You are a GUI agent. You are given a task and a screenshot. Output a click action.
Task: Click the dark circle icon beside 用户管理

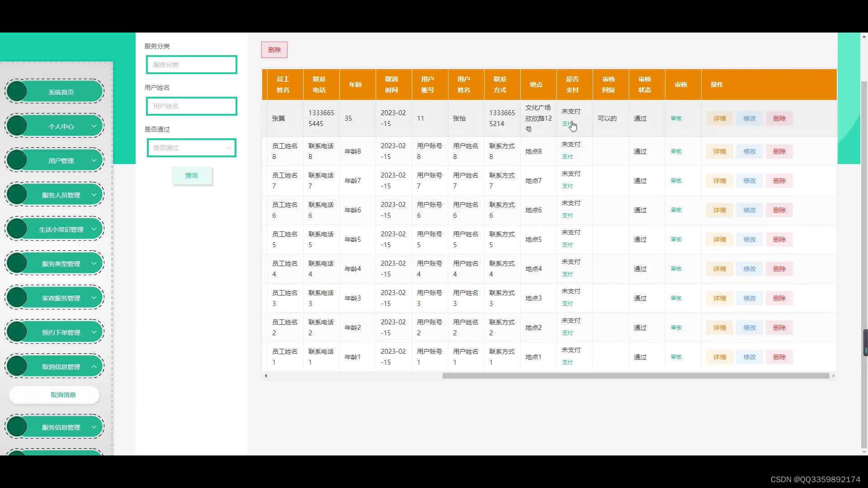pos(17,160)
